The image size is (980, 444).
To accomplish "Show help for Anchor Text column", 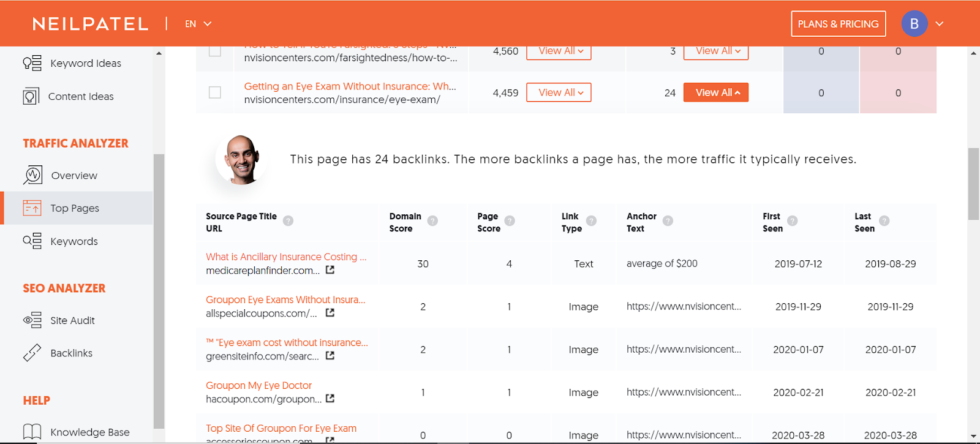I will tap(668, 221).
